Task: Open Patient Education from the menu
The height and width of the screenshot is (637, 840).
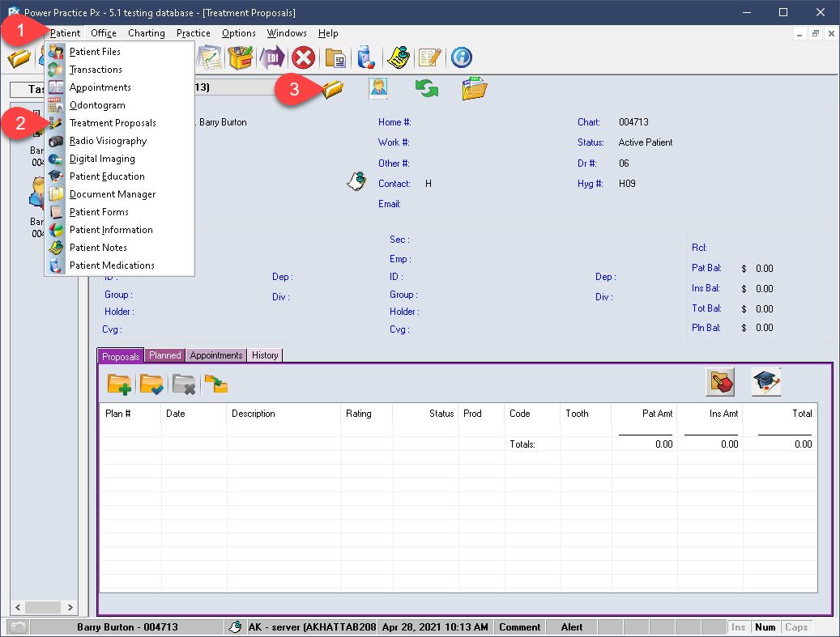Action: coord(119,176)
